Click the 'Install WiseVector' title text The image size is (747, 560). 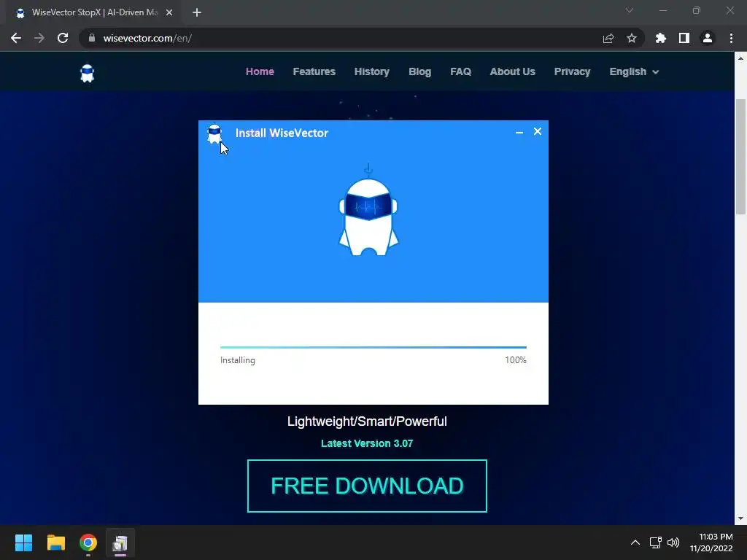pos(282,133)
